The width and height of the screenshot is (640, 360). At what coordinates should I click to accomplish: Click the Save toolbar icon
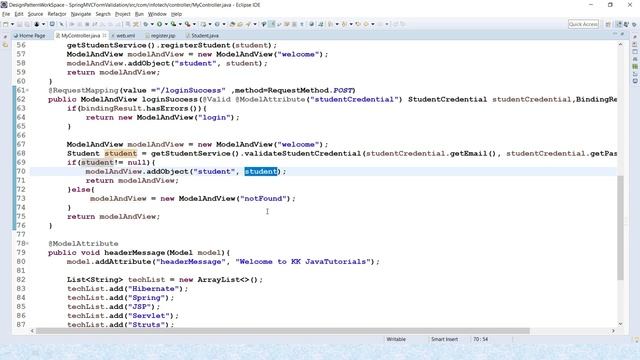(19, 24)
